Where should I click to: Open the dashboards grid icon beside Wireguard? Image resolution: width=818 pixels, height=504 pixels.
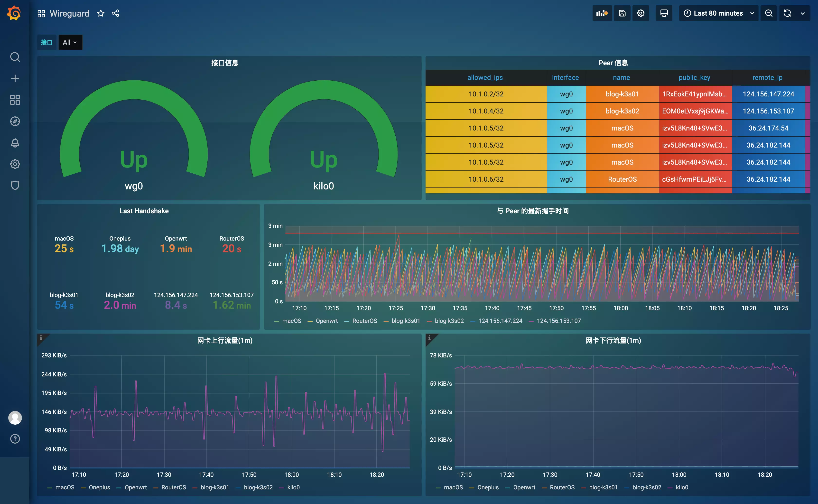41,13
